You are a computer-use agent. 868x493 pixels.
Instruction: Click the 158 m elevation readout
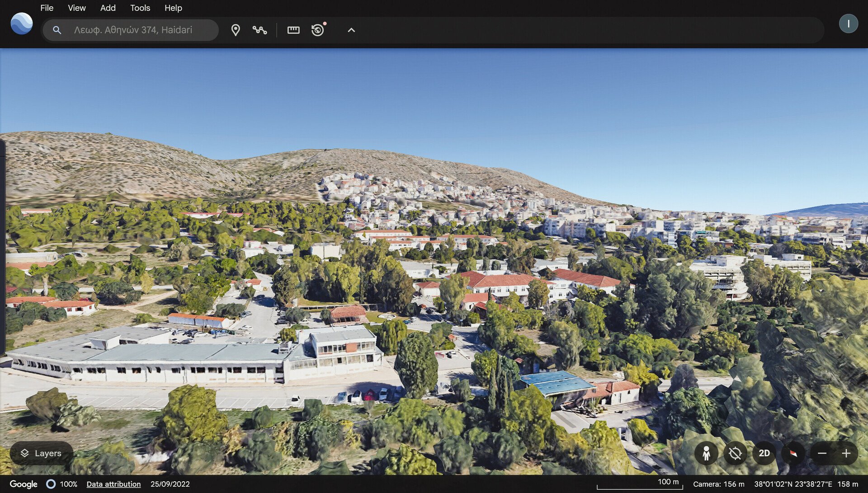[x=848, y=484]
